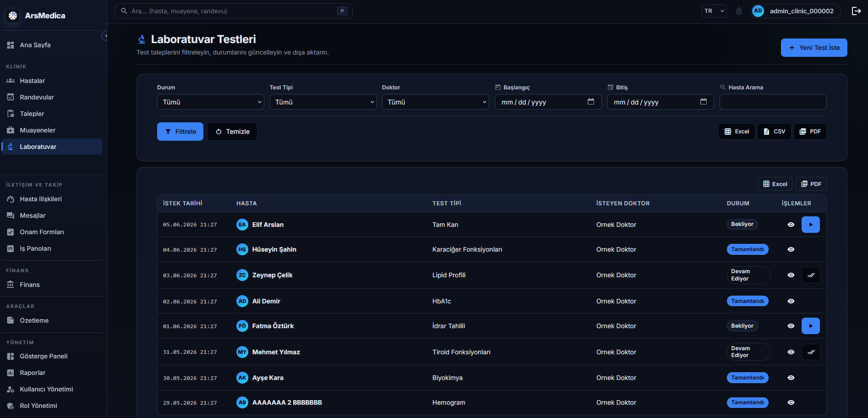Apply filters with the Filtrele button
868x418 pixels.
(x=180, y=132)
